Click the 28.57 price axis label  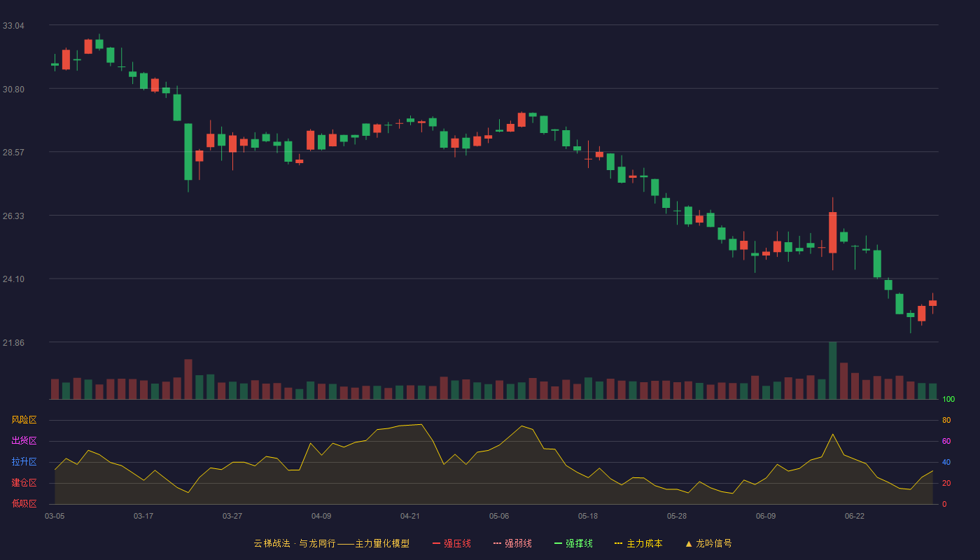(13, 153)
